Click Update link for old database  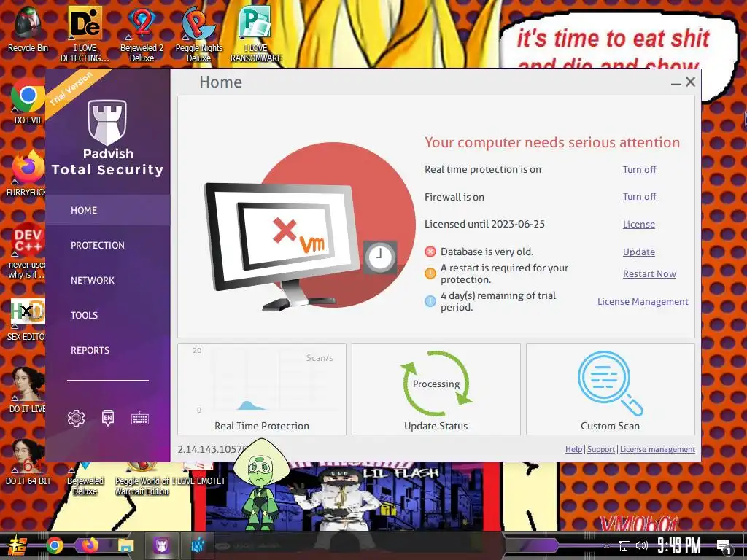639,252
